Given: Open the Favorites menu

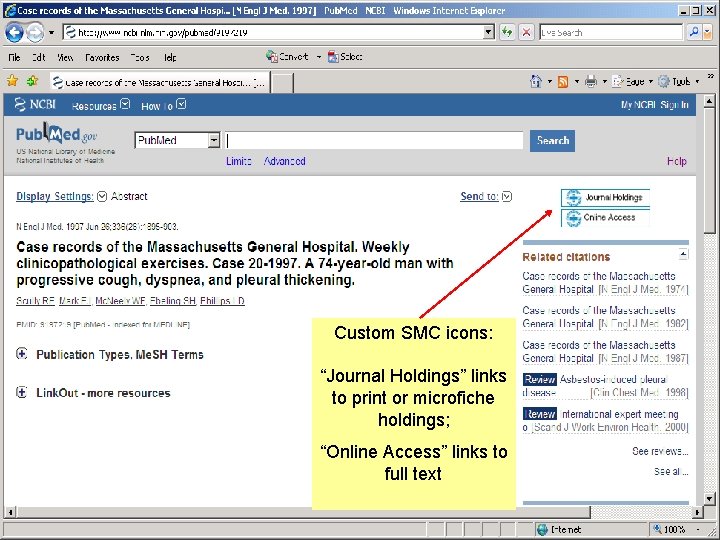Looking at the screenshot, I should (102, 57).
